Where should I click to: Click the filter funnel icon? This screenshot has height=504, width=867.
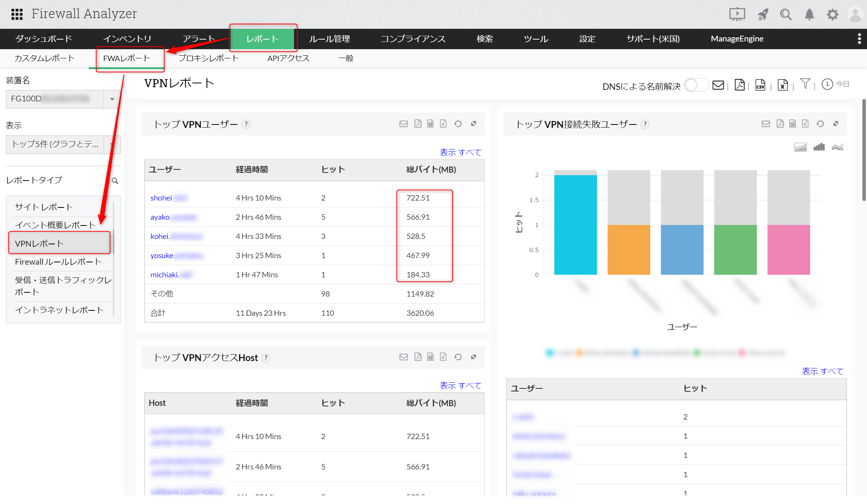coord(805,84)
